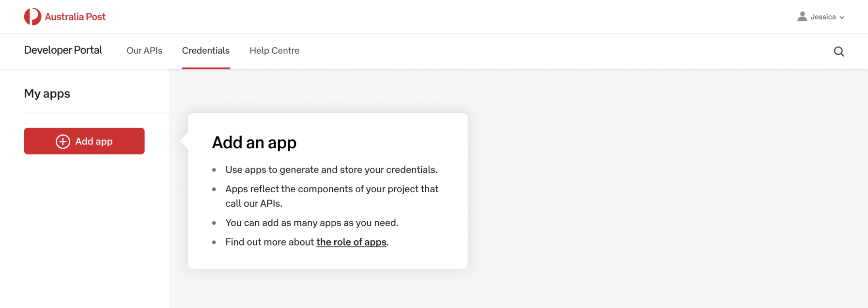Select the Credentials tab
Viewport: 868px width, 308px height.
click(x=206, y=51)
